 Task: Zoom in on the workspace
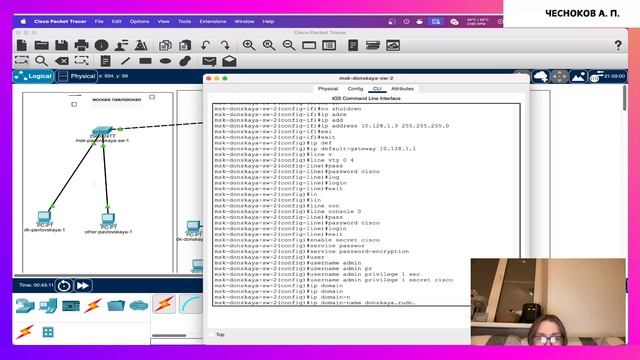click(249, 45)
